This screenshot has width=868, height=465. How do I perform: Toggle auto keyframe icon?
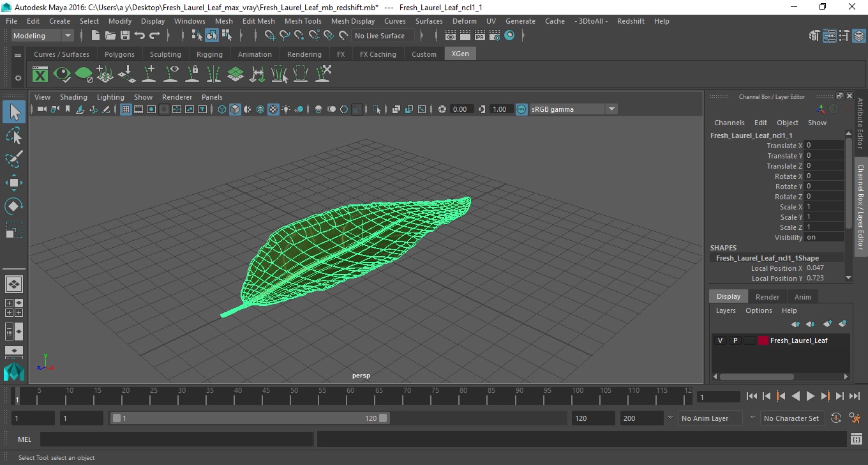(x=836, y=418)
